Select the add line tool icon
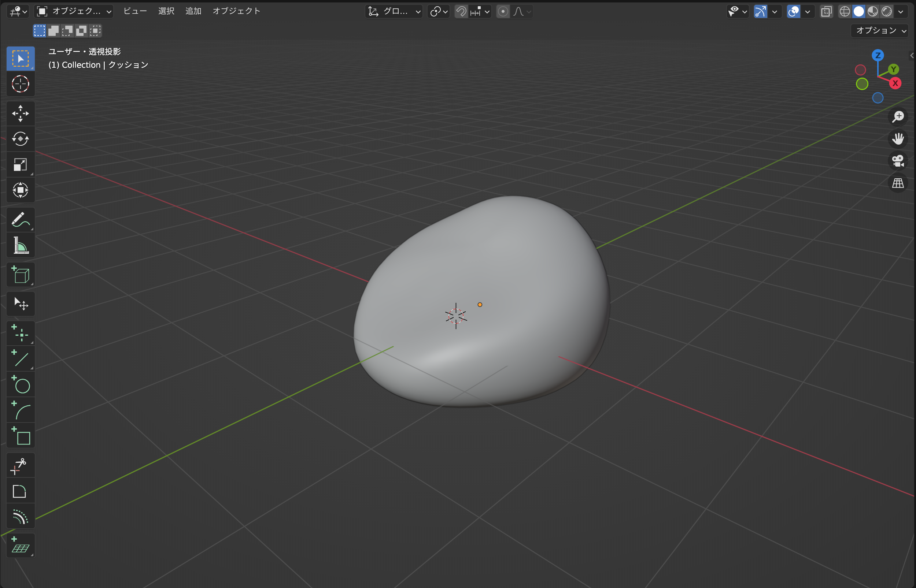 coord(20,358)
